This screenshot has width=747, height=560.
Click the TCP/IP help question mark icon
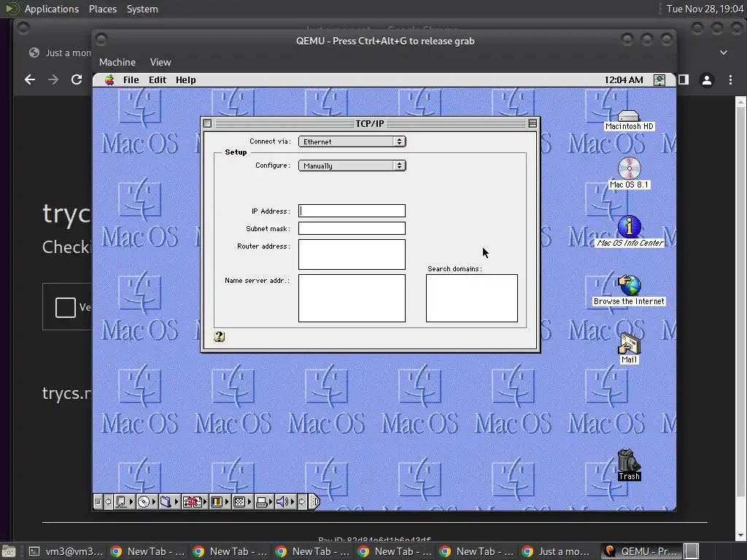pyautogui.click(x=219, y=337)
